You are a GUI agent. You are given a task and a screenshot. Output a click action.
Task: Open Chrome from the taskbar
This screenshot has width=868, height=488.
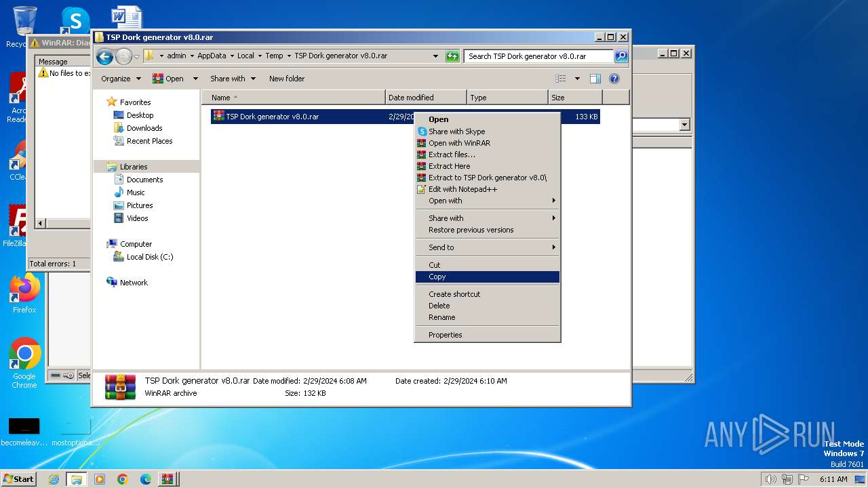pyautogui.click(x=123, y=479)
